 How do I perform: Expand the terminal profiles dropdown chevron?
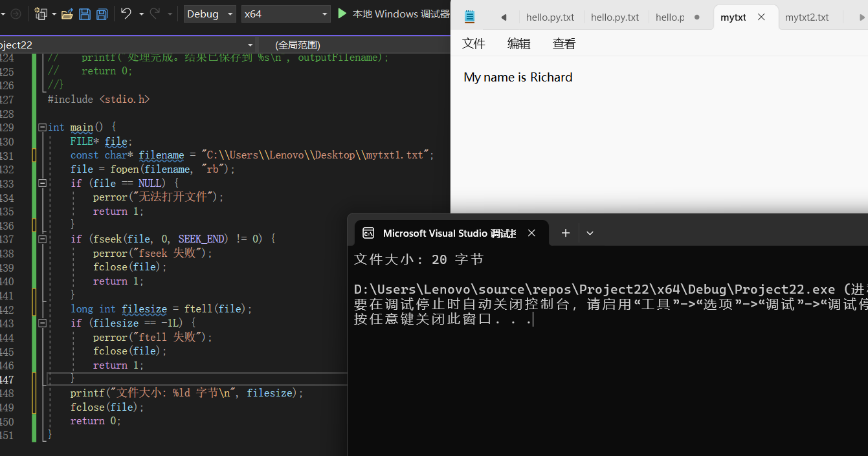[x=590, y=233]
